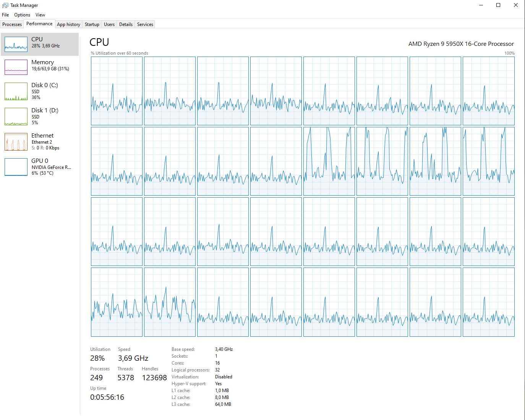Viewport: 525px width, 420px height.
Task: Click the Details tab
Action: tap(126, 24)
